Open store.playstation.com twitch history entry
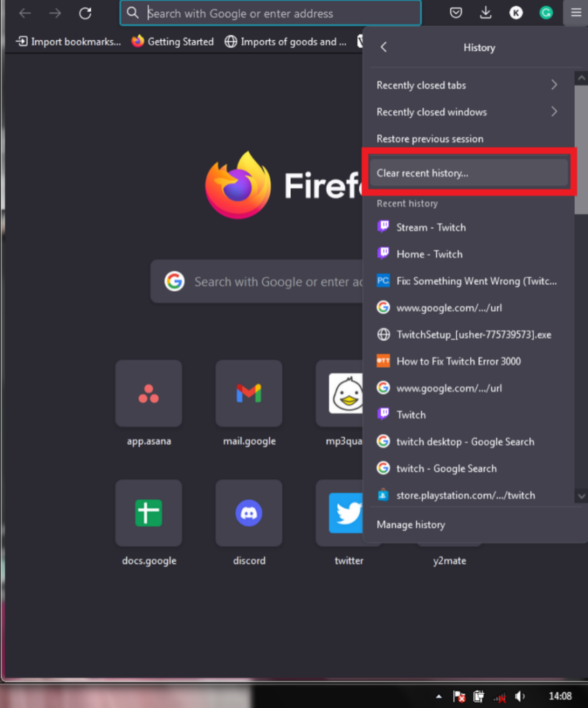The image size is (588, 708). tap(468, 495)
